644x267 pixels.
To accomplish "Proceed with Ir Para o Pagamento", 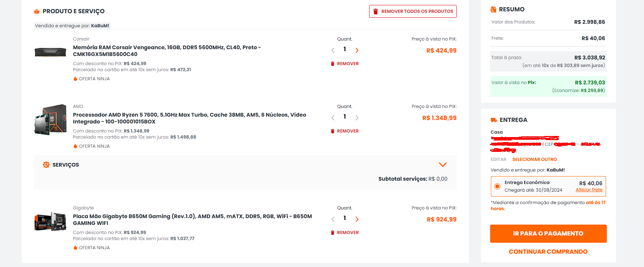I will [548, 234].
